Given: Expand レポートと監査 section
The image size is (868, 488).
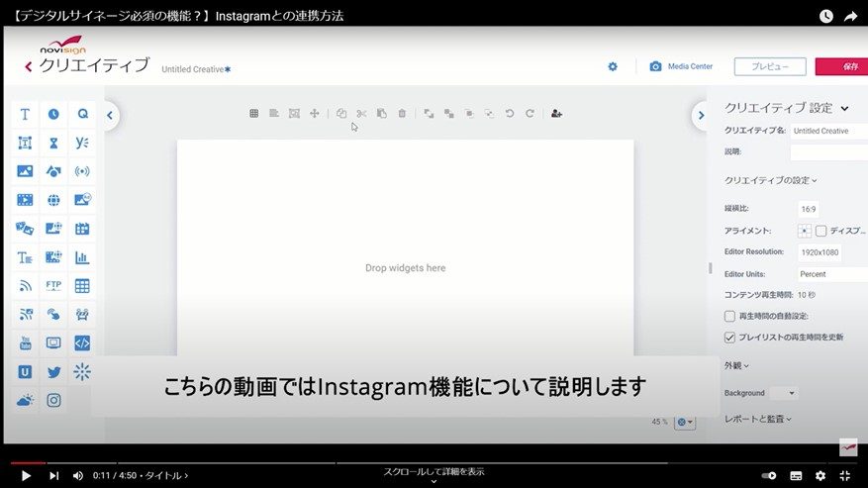Looking at the screenshot, I should click(757, 419).
